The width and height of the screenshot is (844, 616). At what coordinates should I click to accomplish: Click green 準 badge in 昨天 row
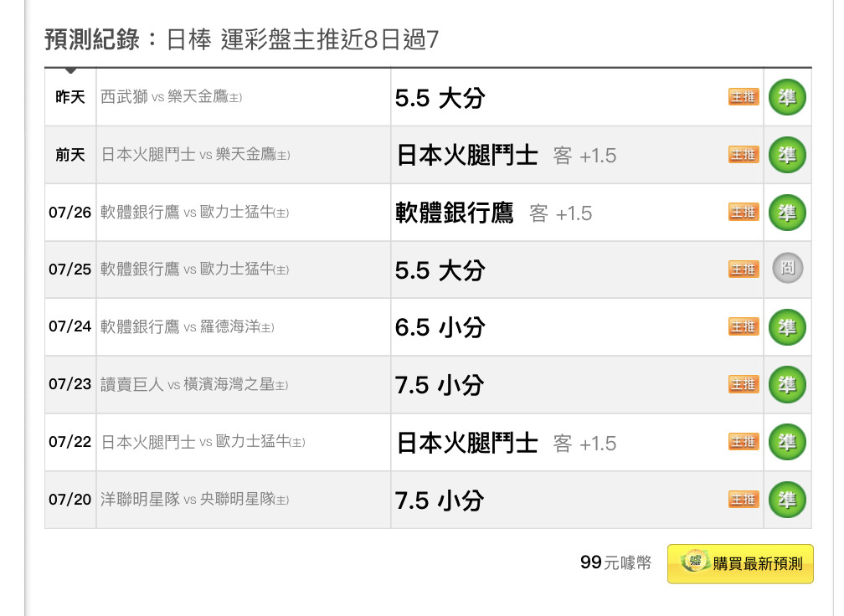pyautogui.click(x=787, y=97)
